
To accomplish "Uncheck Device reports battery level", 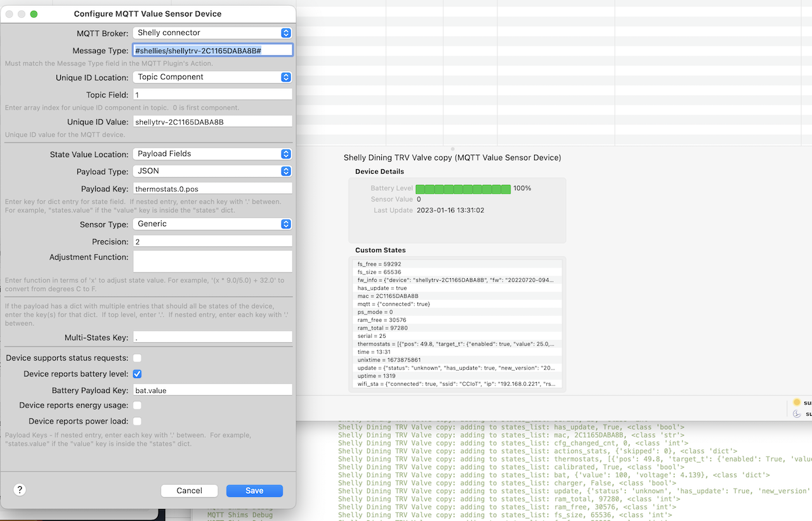I will pos(137,374).
